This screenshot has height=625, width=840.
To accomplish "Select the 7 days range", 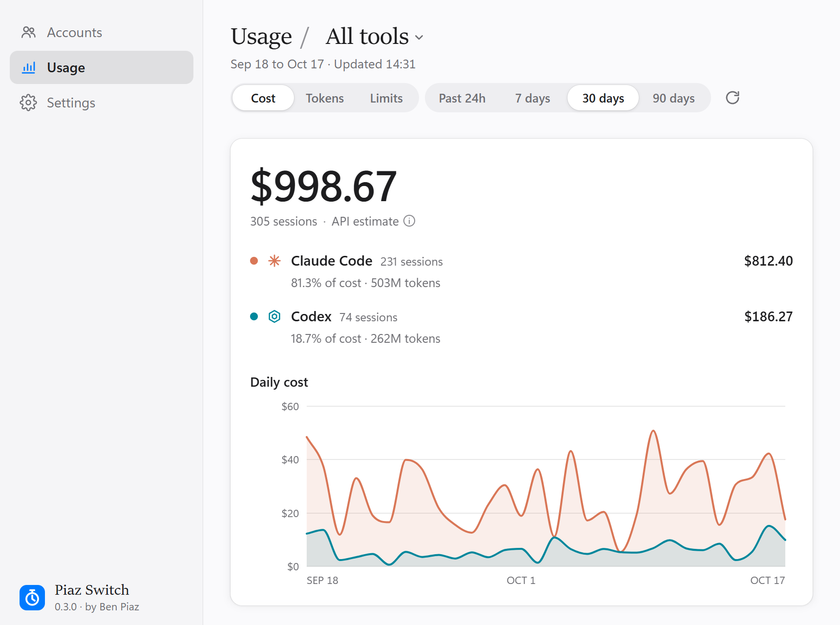I will coord(532,98).
